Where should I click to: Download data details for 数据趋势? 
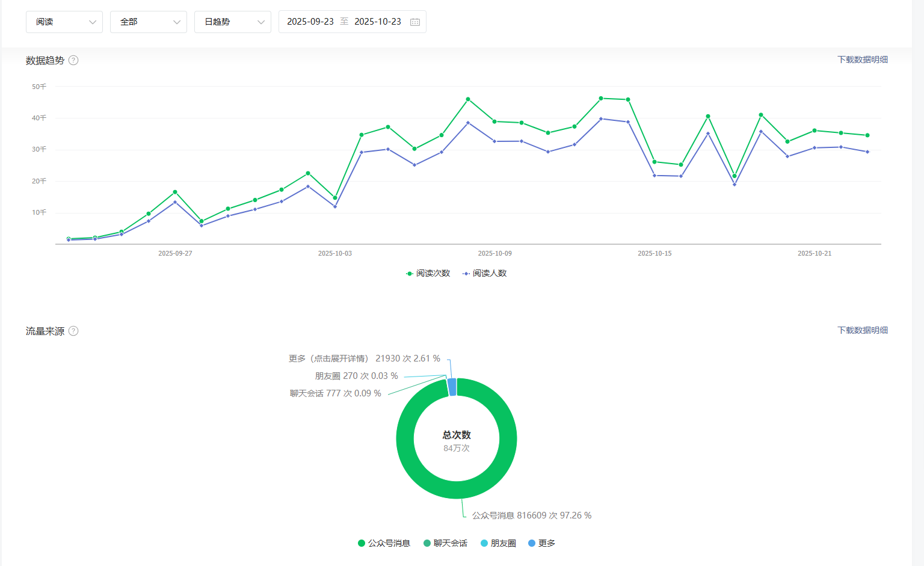pyautogui.click(x=862, y=60)
